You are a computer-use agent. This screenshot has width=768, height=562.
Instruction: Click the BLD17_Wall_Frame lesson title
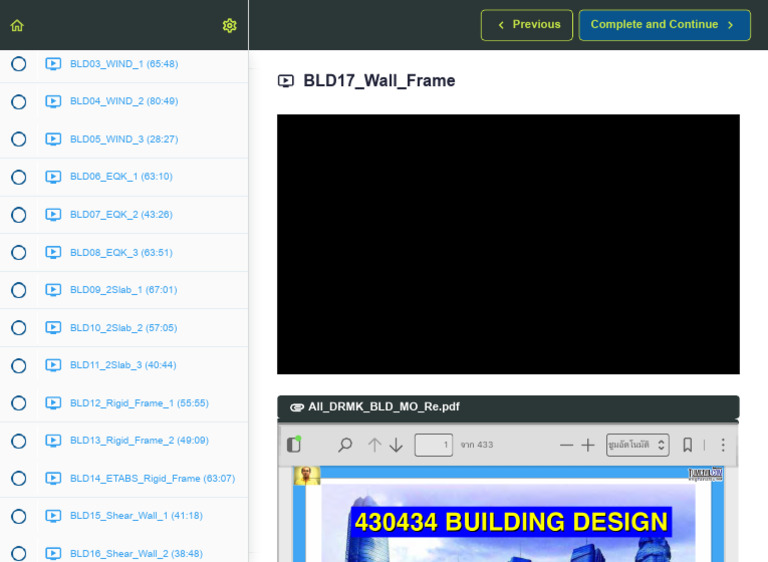click(x=379, y=80)
